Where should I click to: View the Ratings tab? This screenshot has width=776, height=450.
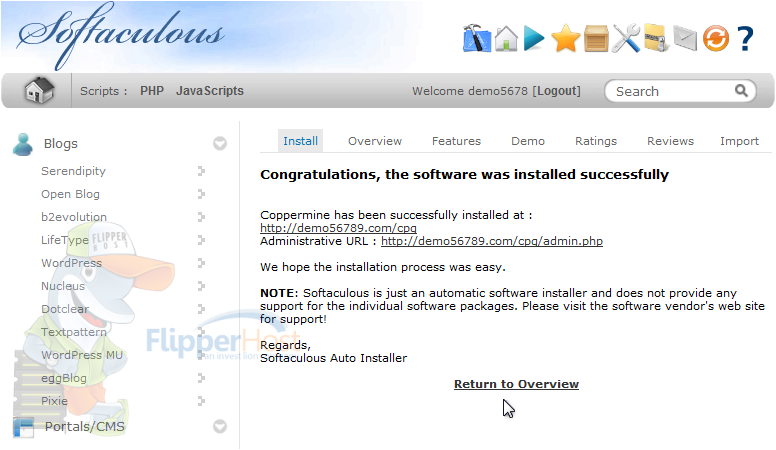click(x=596, y=141)
